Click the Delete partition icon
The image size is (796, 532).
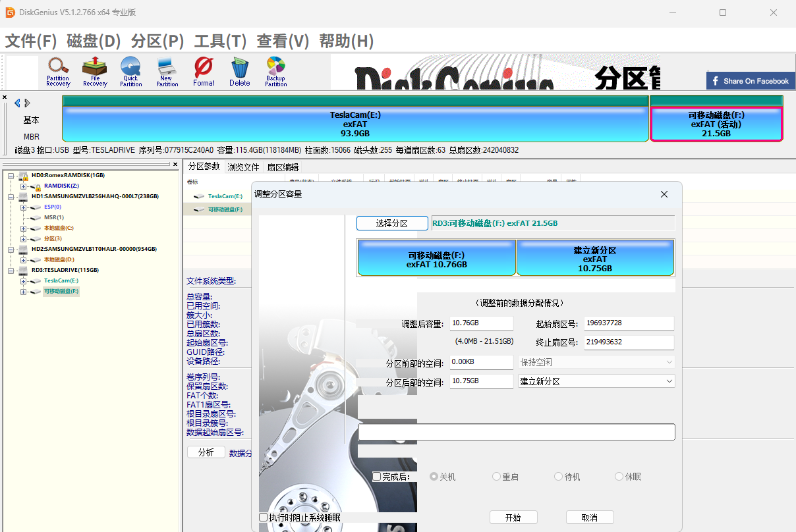pos(240,71)
